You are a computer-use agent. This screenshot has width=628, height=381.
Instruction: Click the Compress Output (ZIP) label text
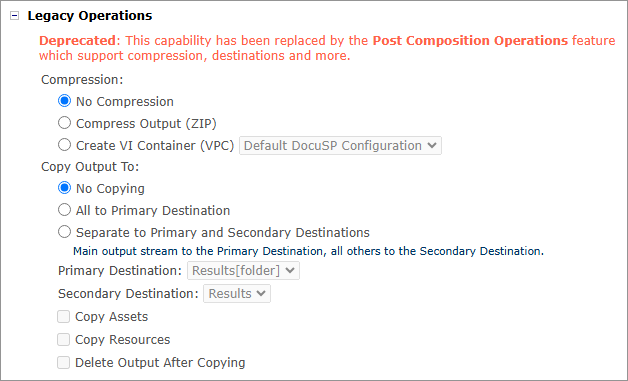(x=146, y=123)
